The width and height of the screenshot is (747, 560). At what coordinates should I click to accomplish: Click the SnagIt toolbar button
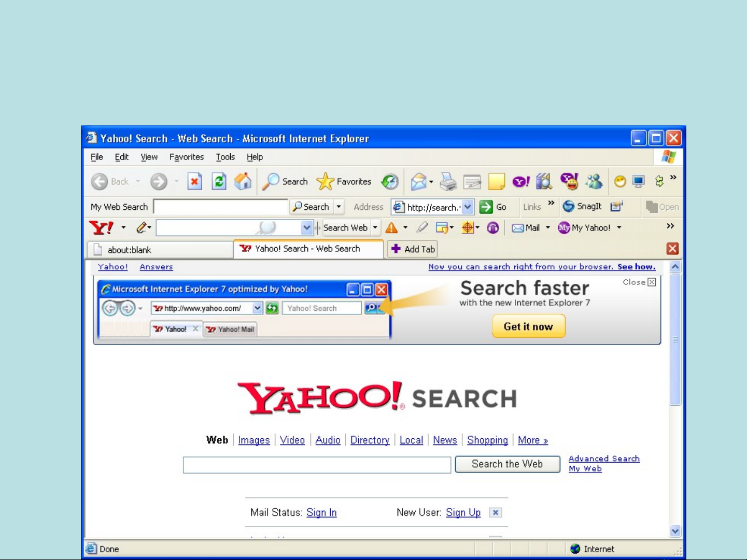tap(582, 207)
